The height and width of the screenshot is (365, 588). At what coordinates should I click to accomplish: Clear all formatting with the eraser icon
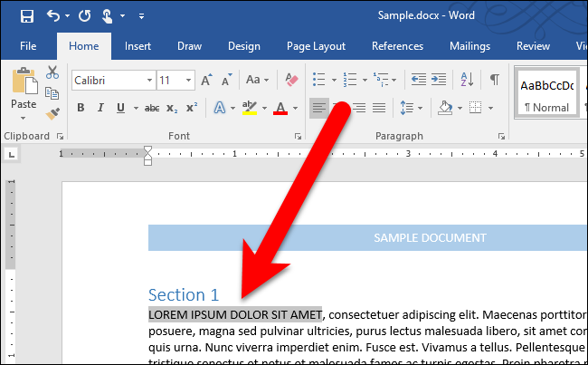(x=291, y=80)
